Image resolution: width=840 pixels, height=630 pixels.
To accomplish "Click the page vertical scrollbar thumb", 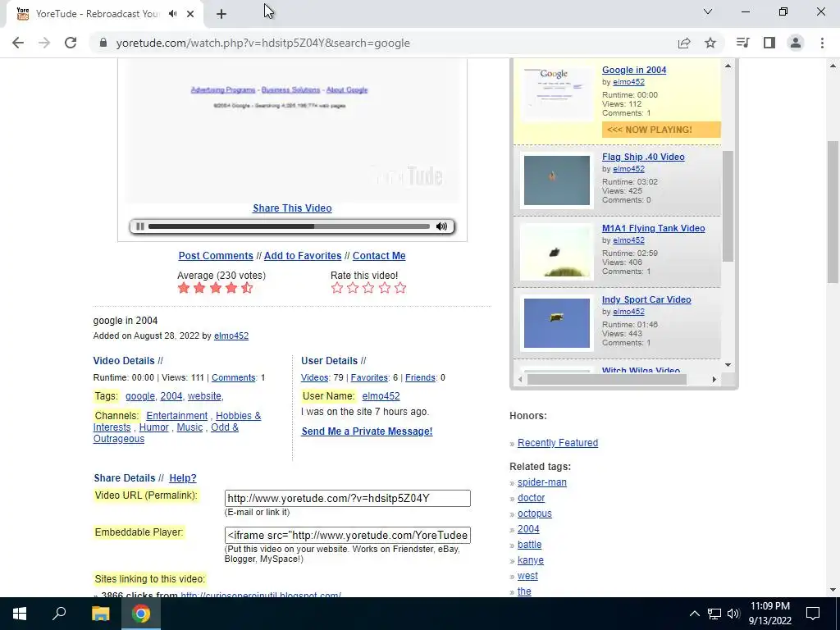I will coord(833,212).
